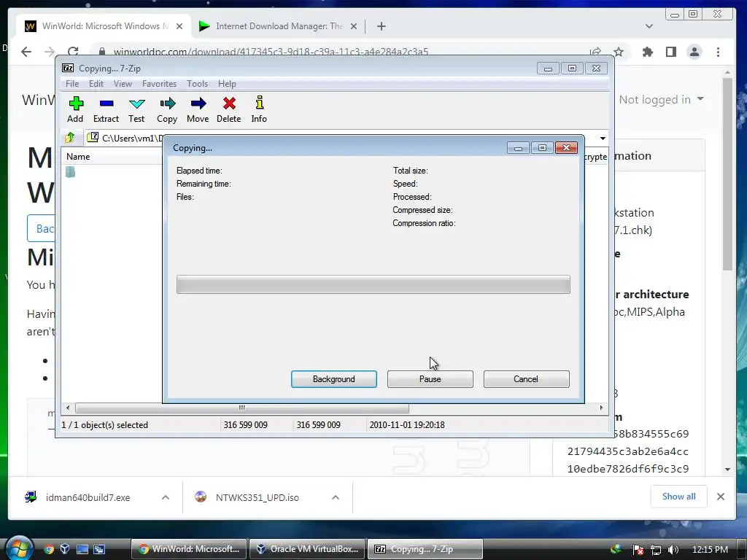Expand the idman640build7.exe download options
Screen dimensions: 747x560
166,497
